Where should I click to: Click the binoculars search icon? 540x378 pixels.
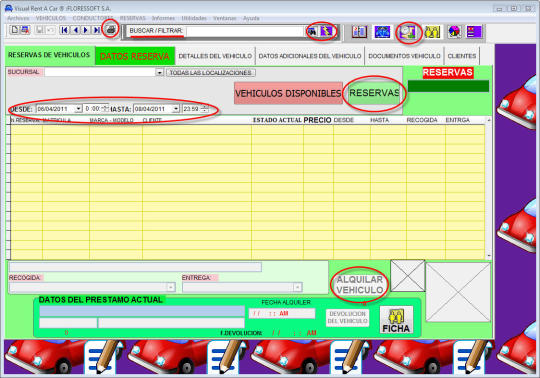tap(312, 32)
